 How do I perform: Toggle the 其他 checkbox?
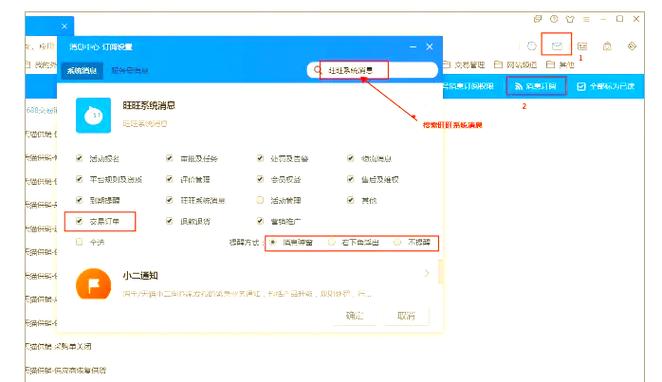[350, 200]
